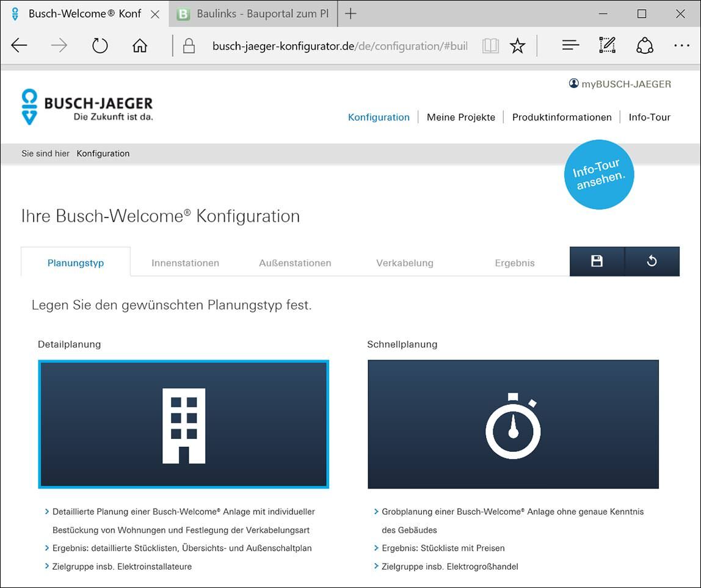
Task: Reset configuration with circular arrow icon
Action: click(x=652, y=261)
